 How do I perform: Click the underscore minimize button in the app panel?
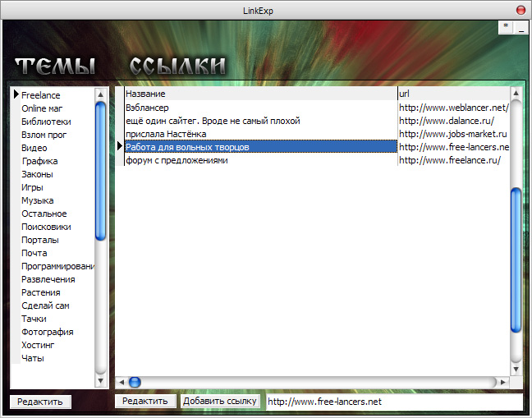click(x=521, y=27)
